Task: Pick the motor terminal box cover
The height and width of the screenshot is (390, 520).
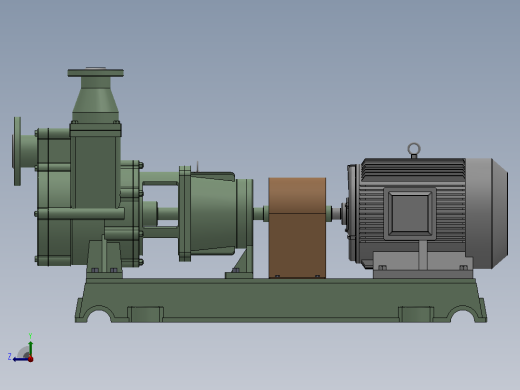Action: pos(410,213)
